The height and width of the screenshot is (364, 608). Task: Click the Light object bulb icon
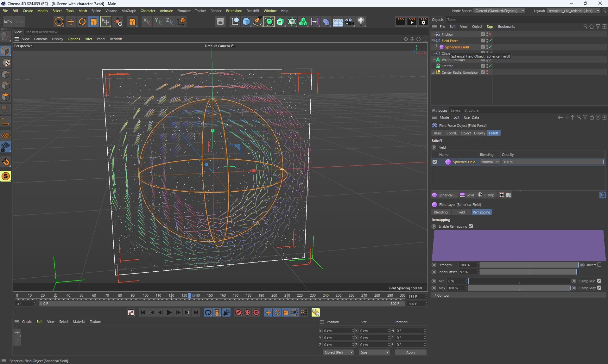click(x=361, y=22)
